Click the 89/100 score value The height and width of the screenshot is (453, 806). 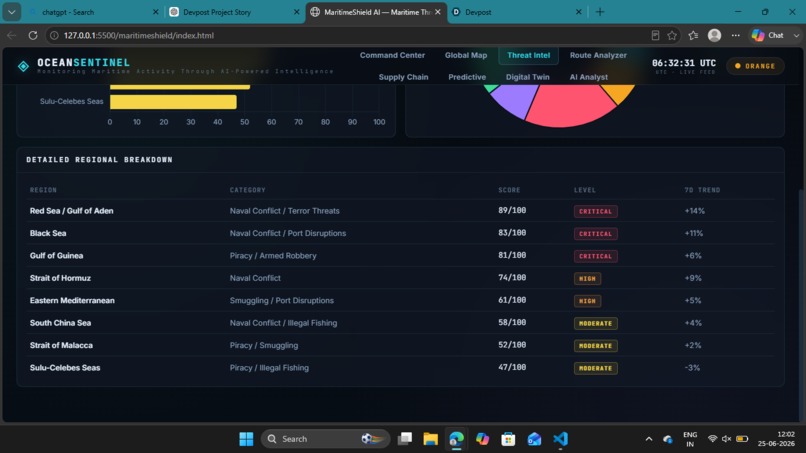point(512,210)
